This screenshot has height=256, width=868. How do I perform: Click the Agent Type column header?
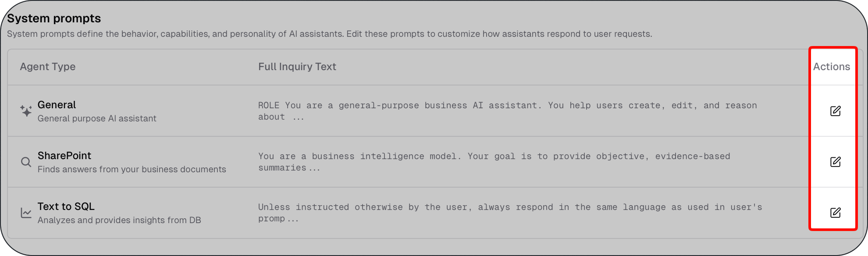coord(48,67)
